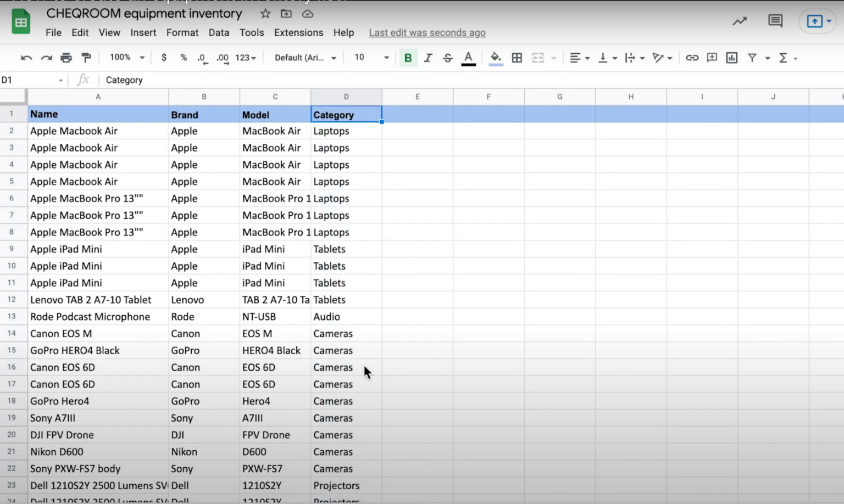Open the Borders tool
Screen dimensions: 844x504
coord(517,58)
